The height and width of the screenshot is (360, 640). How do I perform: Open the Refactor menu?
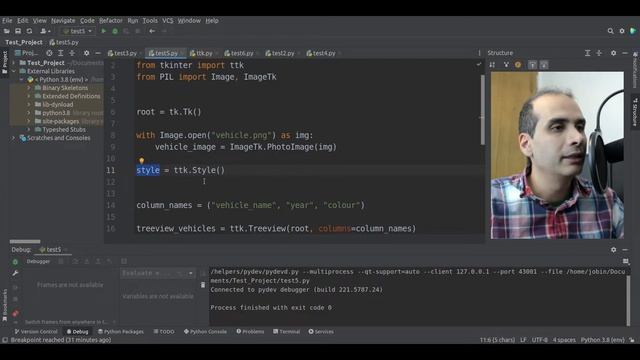[x=111, y=20]
